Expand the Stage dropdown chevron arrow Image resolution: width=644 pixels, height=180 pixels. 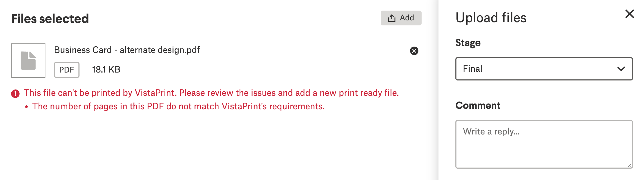621,69
